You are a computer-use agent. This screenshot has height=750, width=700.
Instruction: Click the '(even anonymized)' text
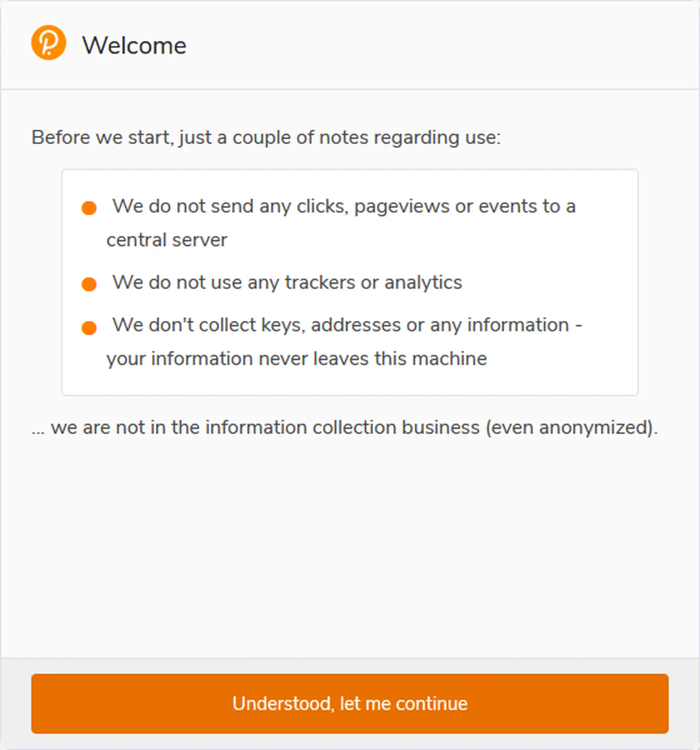[x=571, y=427]
